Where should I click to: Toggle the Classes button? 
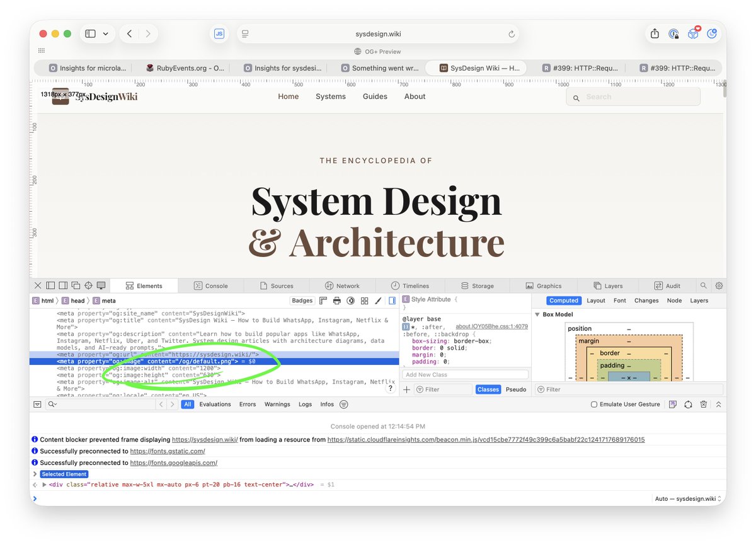[x=488, y=389]
